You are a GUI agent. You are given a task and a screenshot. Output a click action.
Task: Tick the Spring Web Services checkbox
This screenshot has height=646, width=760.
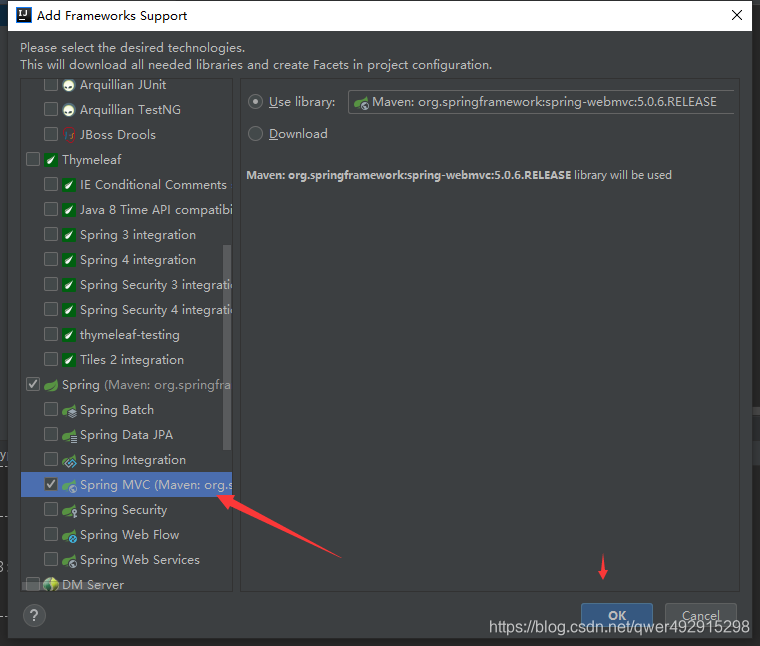[51, 559]
